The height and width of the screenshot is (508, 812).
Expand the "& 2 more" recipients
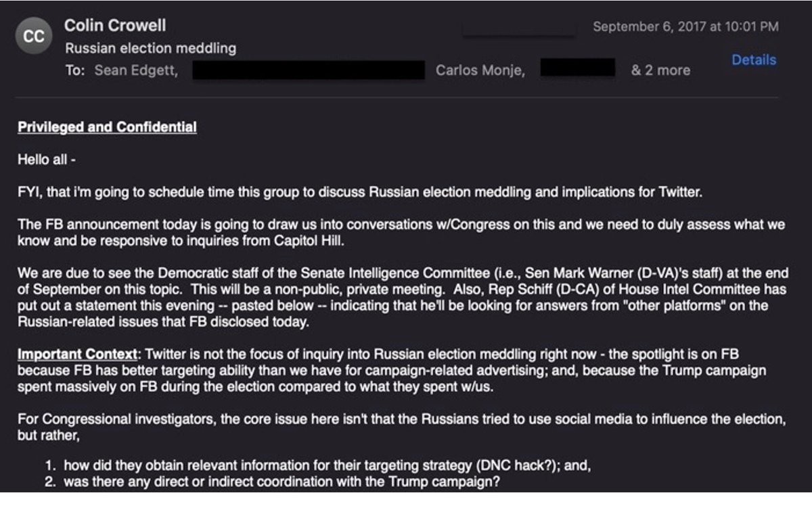tap(660, 70)
